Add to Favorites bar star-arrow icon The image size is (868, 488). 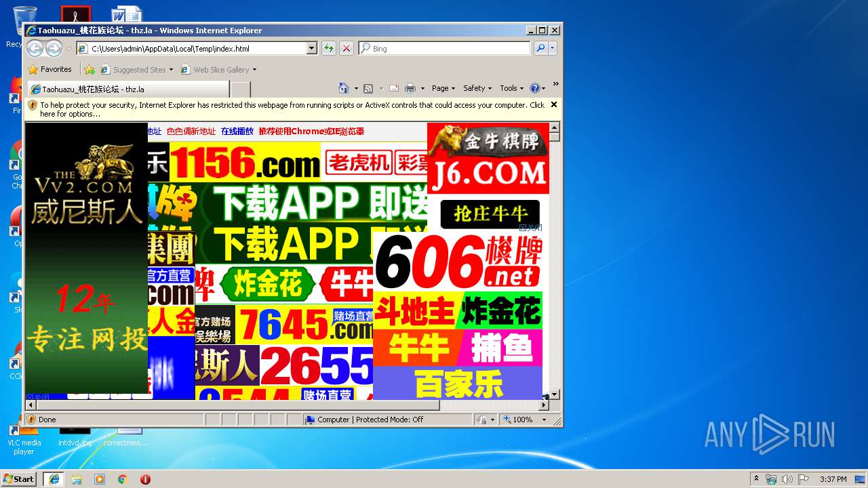89,69
